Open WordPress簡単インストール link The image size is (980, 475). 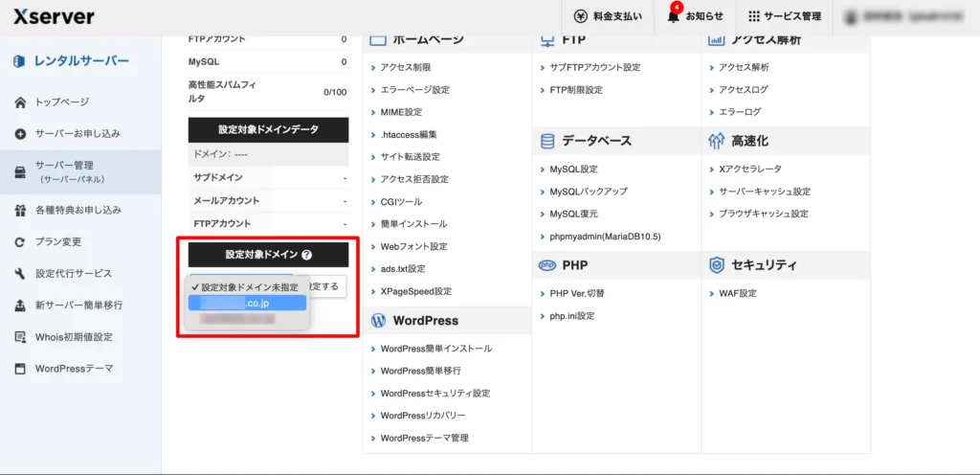(x=435, y=349)
